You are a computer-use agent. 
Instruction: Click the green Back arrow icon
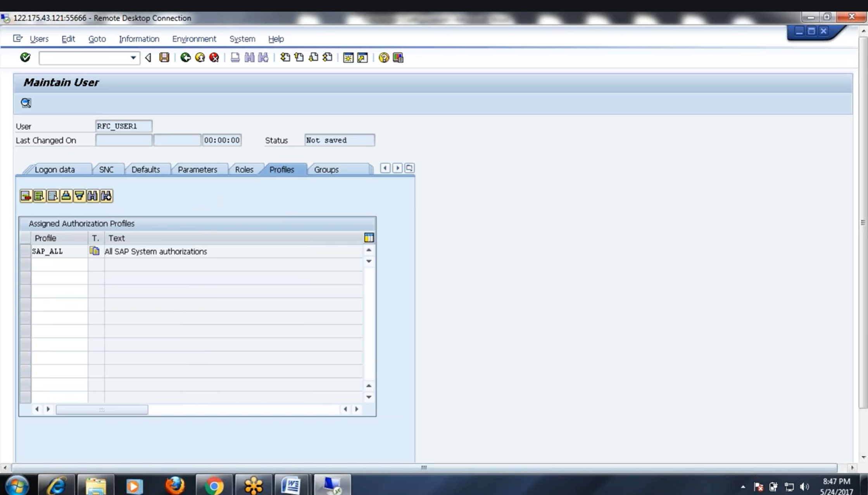pos(185,57)
